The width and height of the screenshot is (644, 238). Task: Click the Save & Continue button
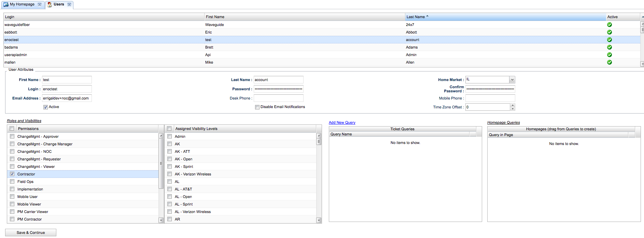click(x=31, y=233)
